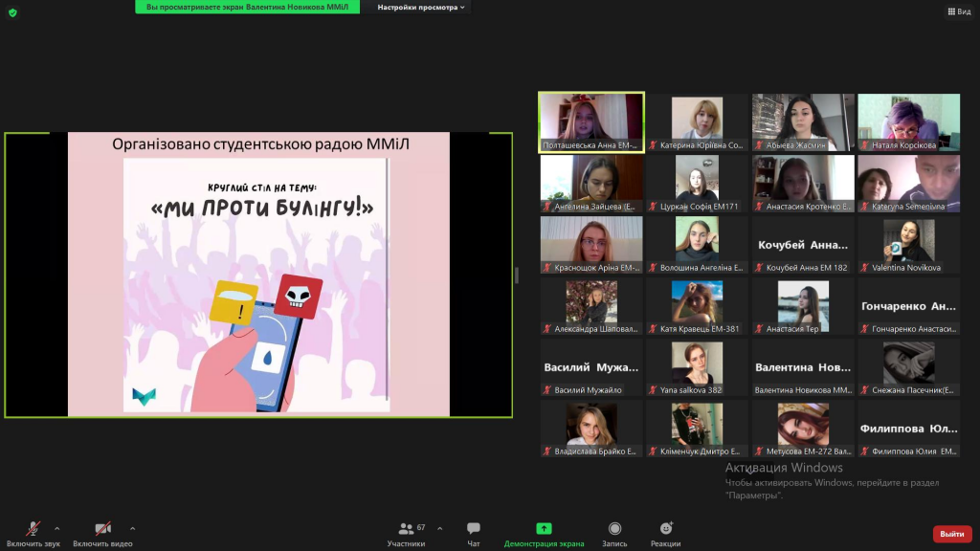
Task: Change the layout using the Вид button
Action: coord(959,11)
